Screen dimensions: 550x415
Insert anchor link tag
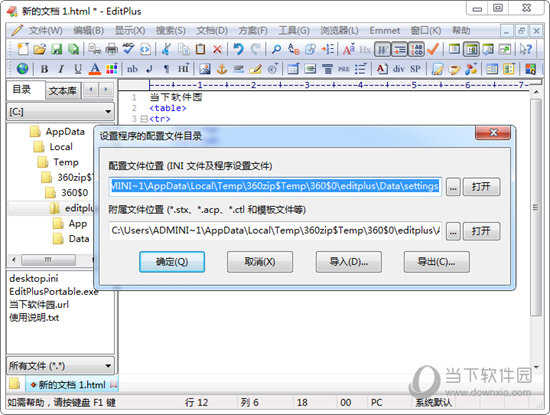tap(222, 69)
